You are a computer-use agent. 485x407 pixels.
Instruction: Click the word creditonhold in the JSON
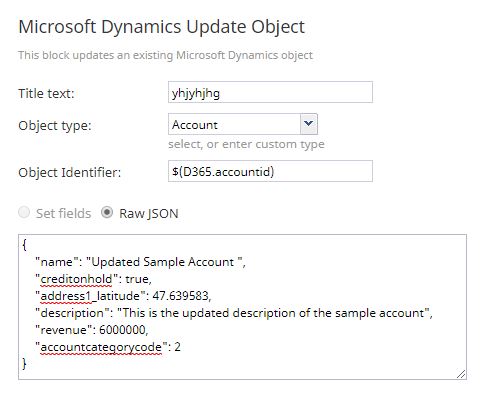(76, 279)
